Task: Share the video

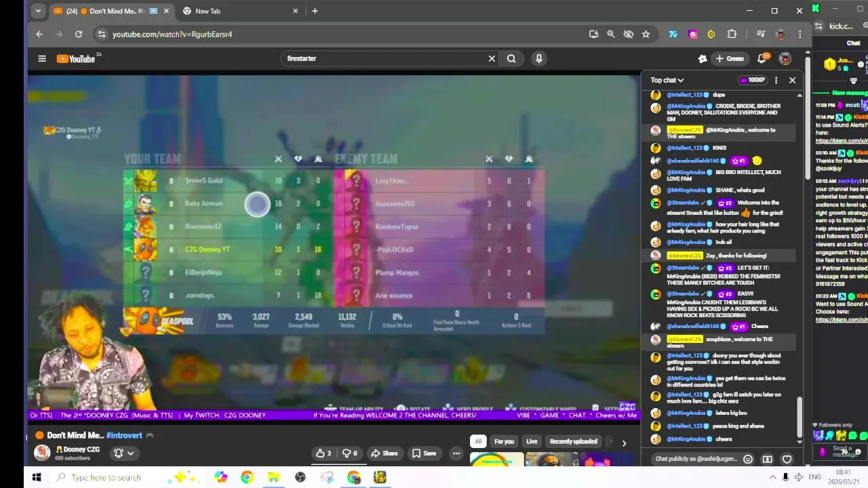Action: click(384, 453)
